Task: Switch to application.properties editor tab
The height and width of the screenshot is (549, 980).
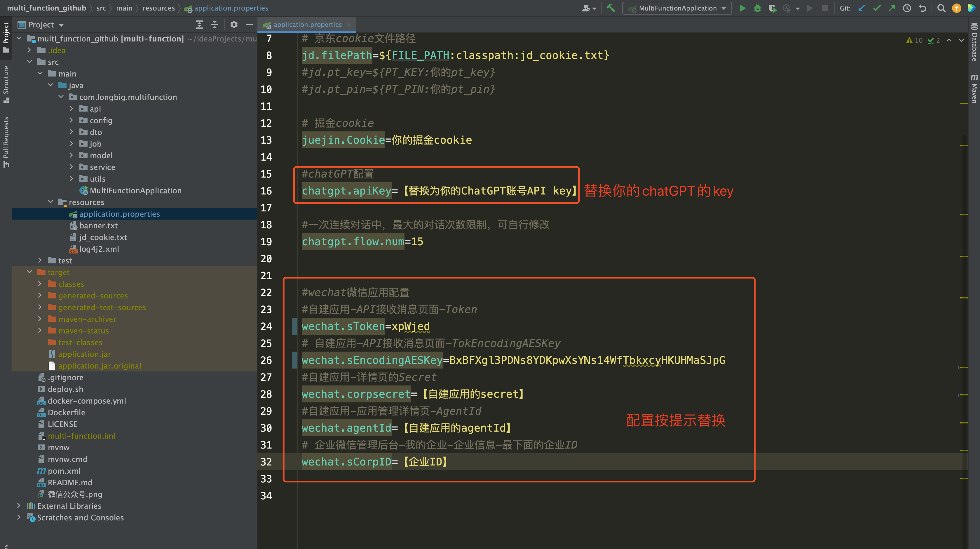Action: [x=307, y=25]
